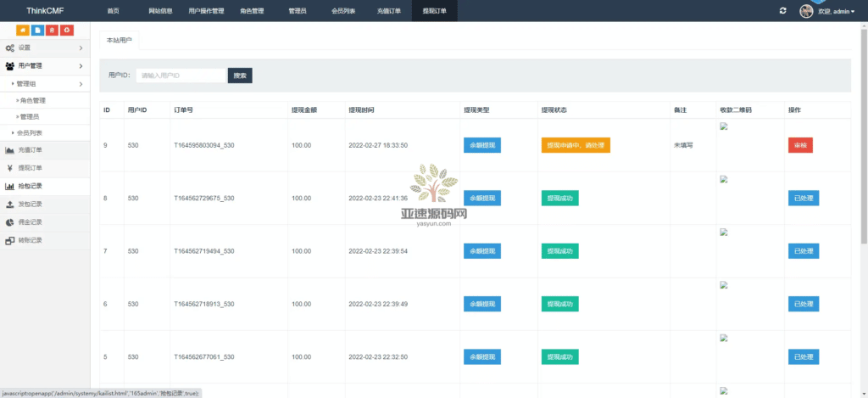868x398 pixels.
Task: Expand the 管理组 submenu arrow
Action: [81, 84]
